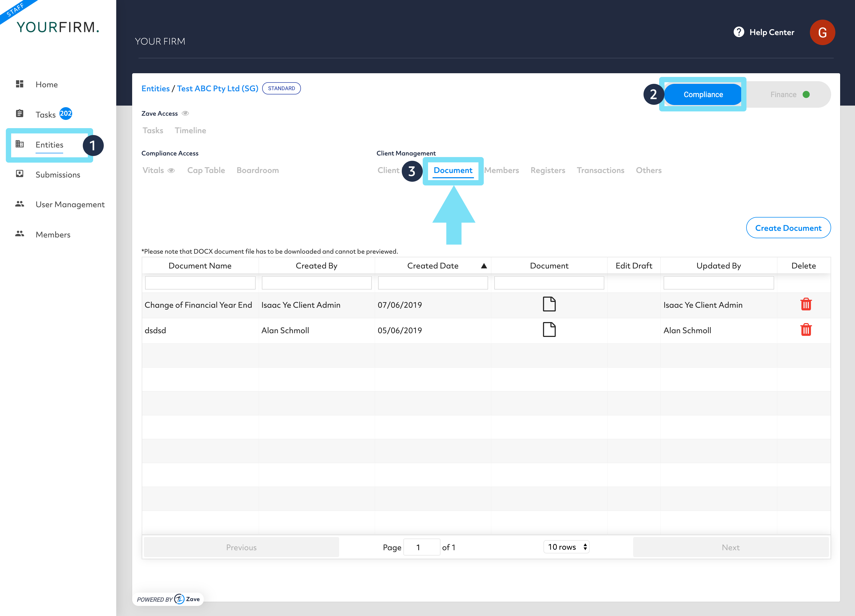Open the Registers tab

tap(548, 170)
